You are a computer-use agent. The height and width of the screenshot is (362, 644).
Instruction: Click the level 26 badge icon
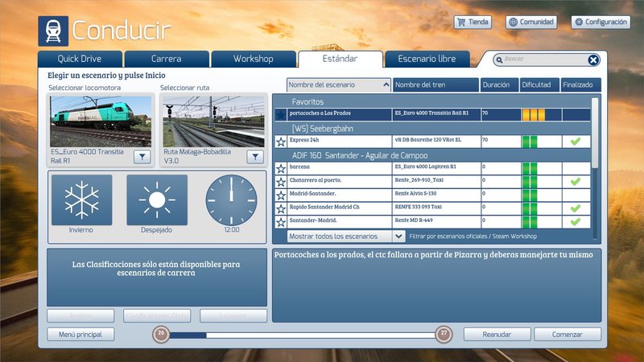click(161, 334)
